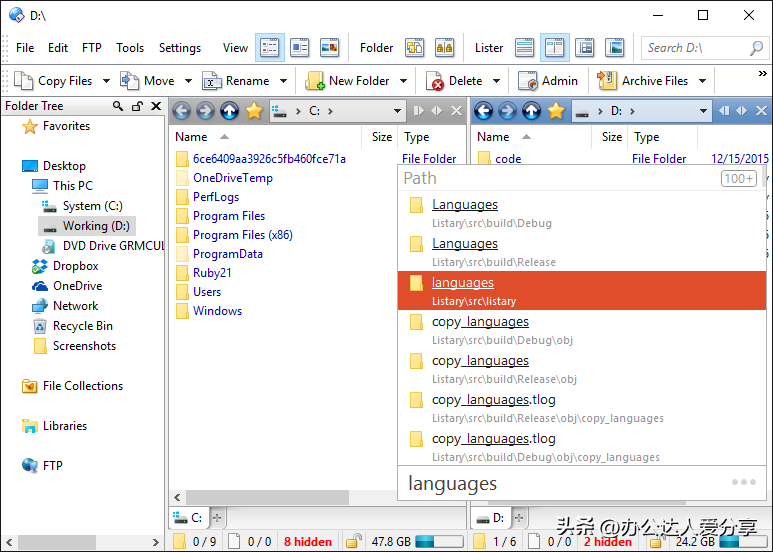The height and width of the screenshot is (552, 773).
Task: Toggle the C: drive lock status icon
Action: point(353,542)
